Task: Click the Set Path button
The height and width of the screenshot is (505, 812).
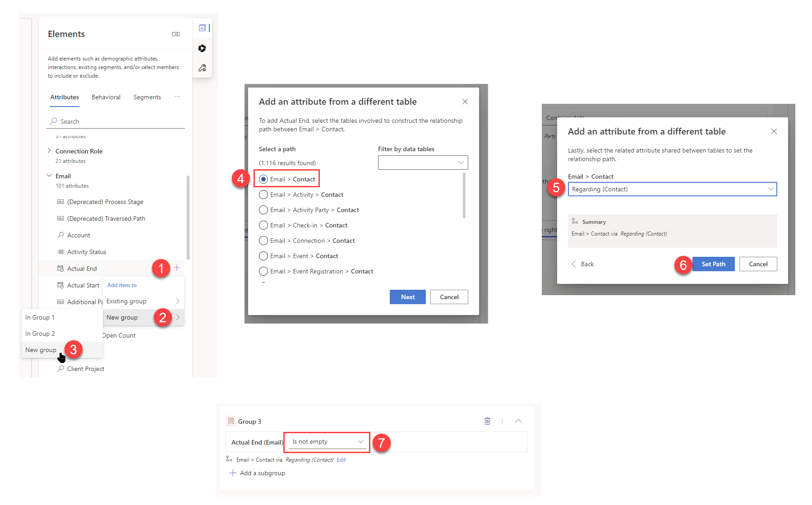Action: 714,264
